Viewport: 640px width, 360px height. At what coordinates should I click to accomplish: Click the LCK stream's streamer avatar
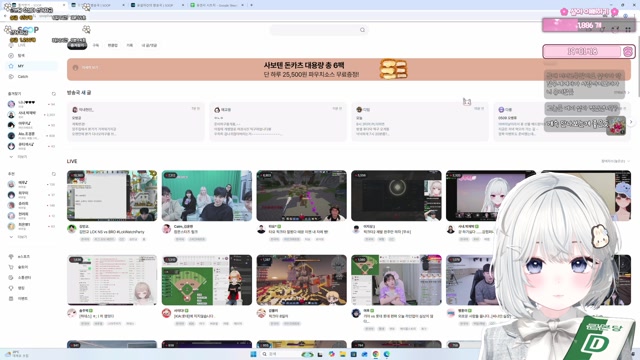coord(72,229)
